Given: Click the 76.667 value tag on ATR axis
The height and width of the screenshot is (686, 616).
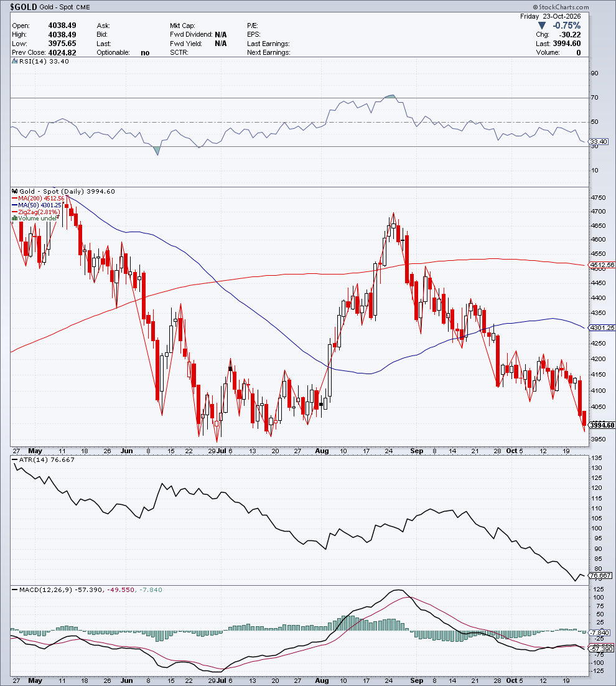Looking at the screenshot, I should pyautogui.click(x=600, y=576).
